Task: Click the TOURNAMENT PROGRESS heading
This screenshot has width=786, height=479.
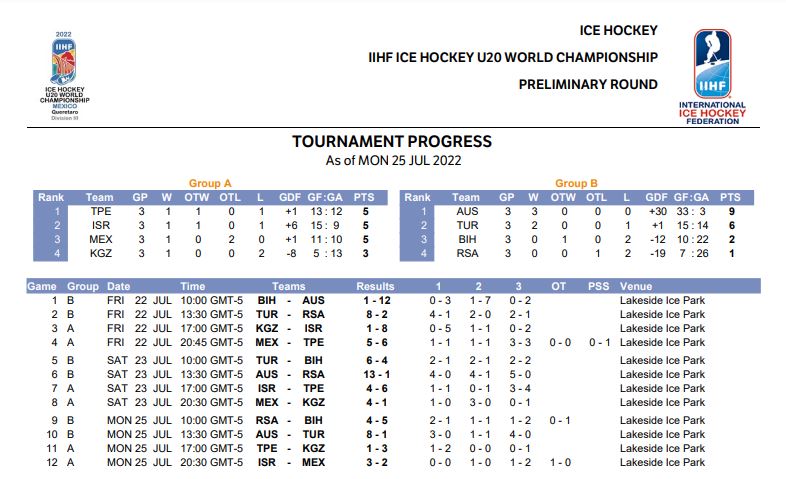Action: click(392, 142)
